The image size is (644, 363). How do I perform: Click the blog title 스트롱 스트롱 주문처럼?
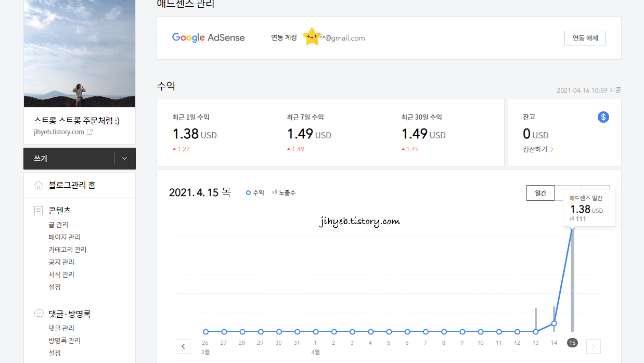(x=76, y=121)
